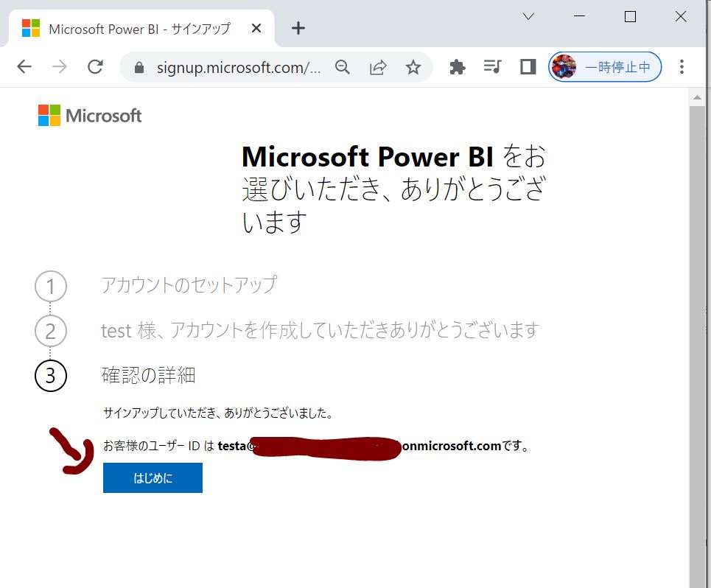Maximize the browser window

point(630,17)
